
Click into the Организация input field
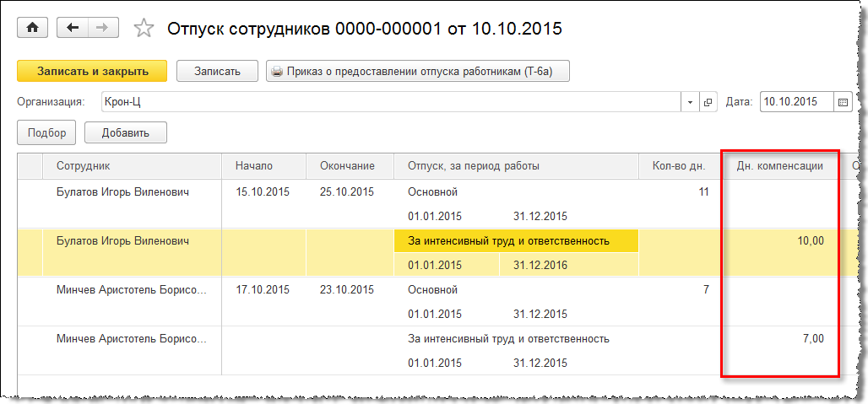click(x=388, y=102)
